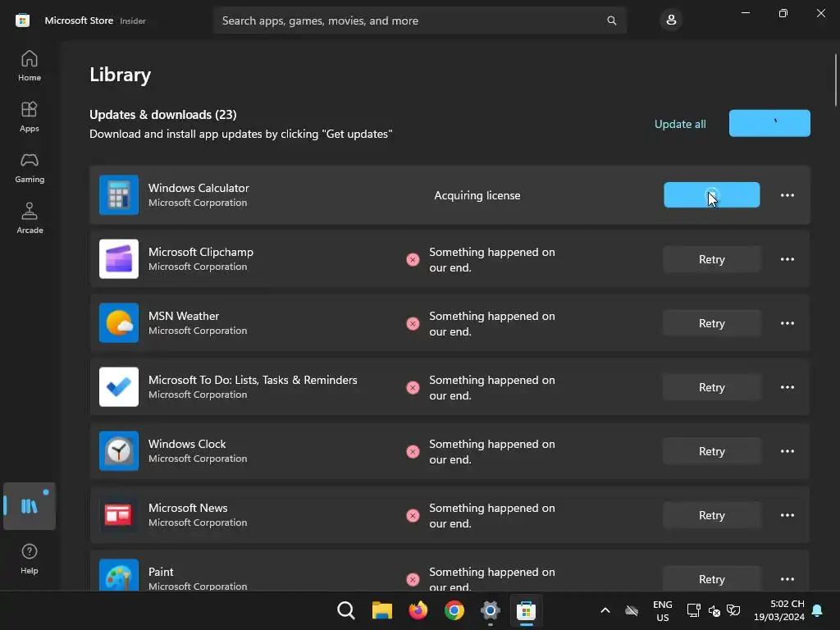The width and height of the screenshot is (840, 630).
Task: Click Update all link
Action: click(x=680, y=124)
